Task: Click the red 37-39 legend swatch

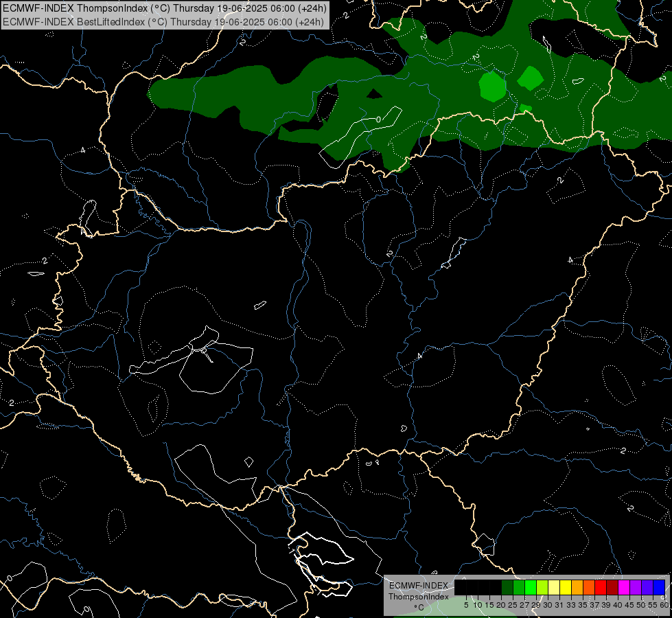Action: [x=601, y=588]
